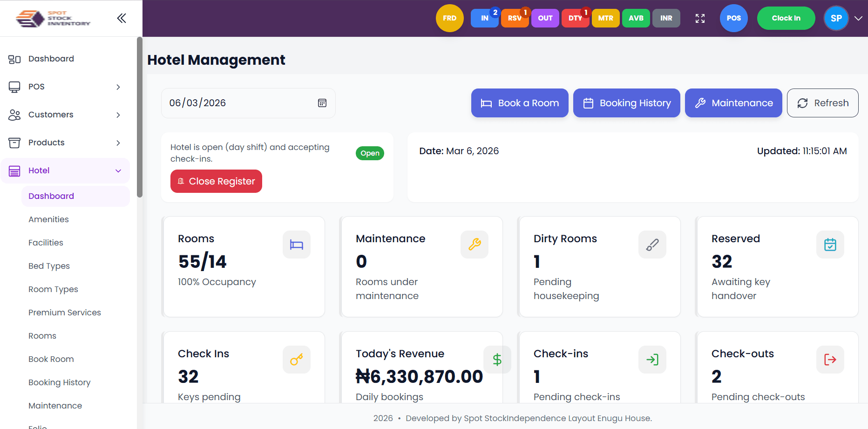Click the brush icon on Dirty Rooms card
The width and height of the screenshot is (868, 429).
pyautogui.click(x=652, y=245)
